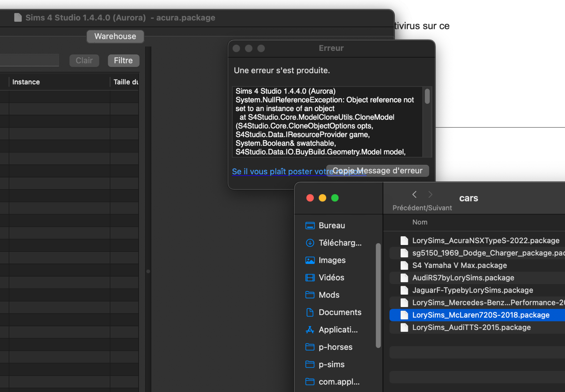Open the Mods folder in sidebar
Screen dimensions: 565x392
328,295
